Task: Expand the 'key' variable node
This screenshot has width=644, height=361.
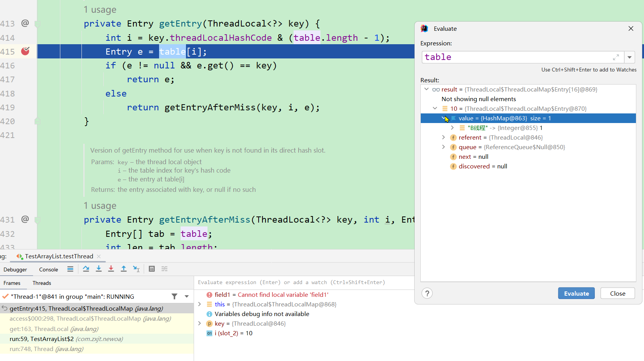Action: click(199, 323)
